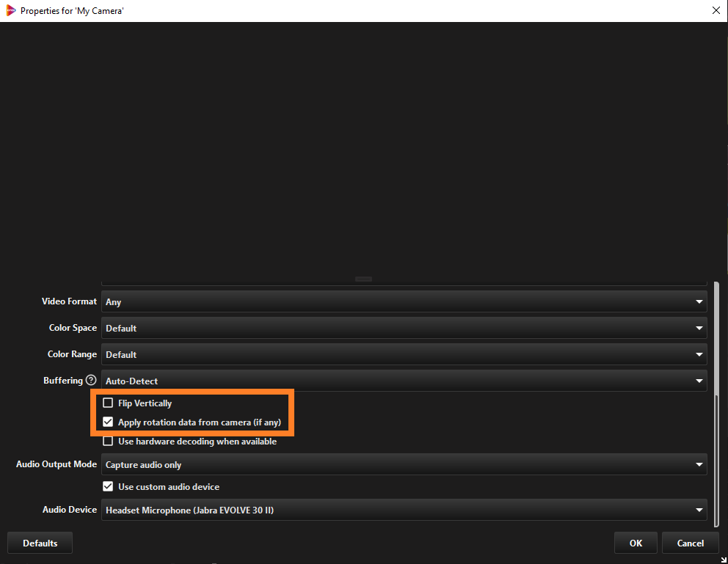Viewport: 728px width, 564px height.
Task: Enable the Flip Vertically checkbox
Action: [108, 403]
